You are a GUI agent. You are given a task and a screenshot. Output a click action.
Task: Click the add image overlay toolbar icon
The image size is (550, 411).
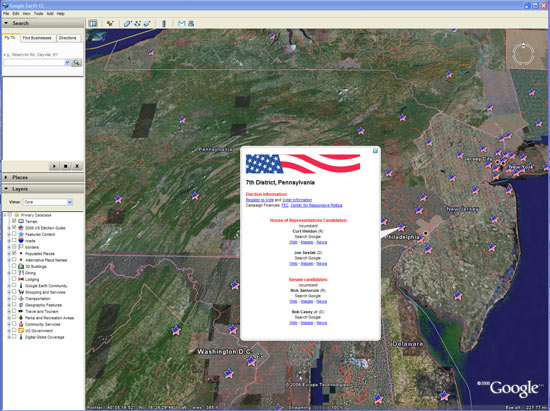point(147,23)
